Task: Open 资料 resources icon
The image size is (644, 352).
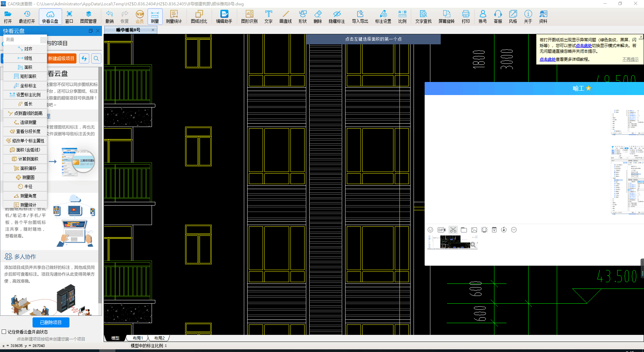Action: [x=543, y=16]
